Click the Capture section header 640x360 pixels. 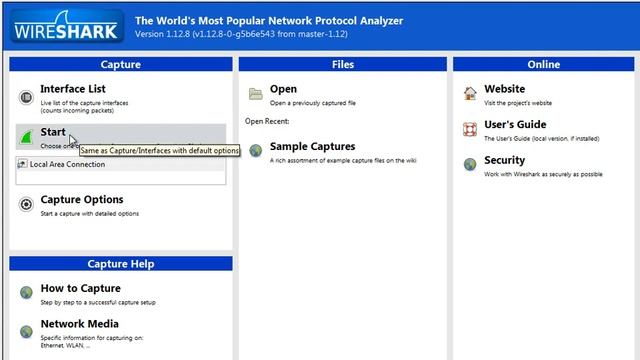click(121, 64)
